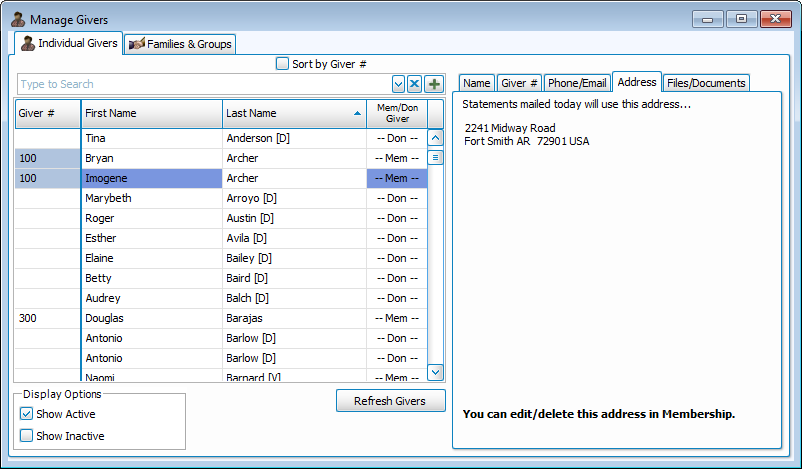
Task: Open the Files/Documents tab
Action: (706, 83)
